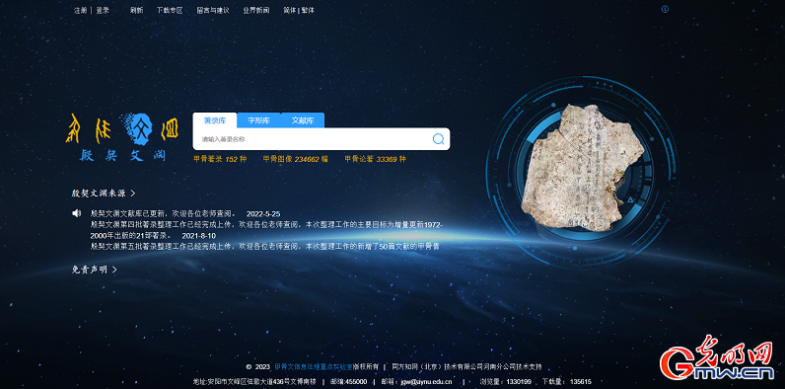The width and height of the screenshot is (785, 389).
Task: Switch language to 繁体
Action: tap(308, 10)
